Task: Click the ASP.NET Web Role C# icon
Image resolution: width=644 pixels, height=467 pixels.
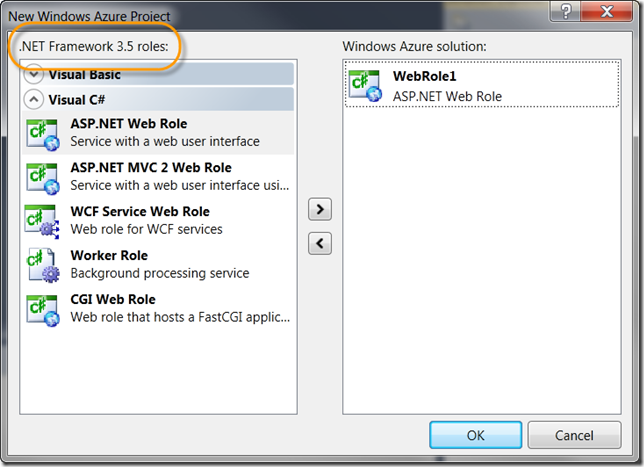Action: (x=43, y=135)
